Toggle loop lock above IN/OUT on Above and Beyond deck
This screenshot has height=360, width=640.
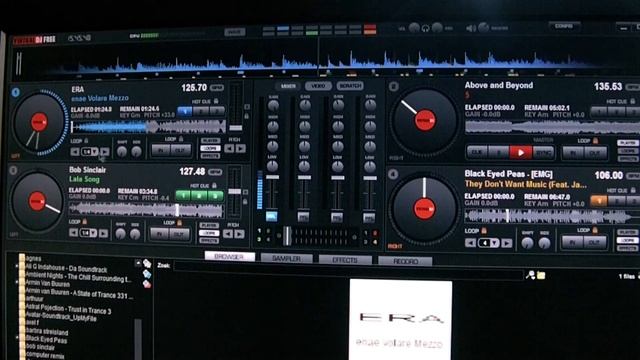(x=596, y=141)
